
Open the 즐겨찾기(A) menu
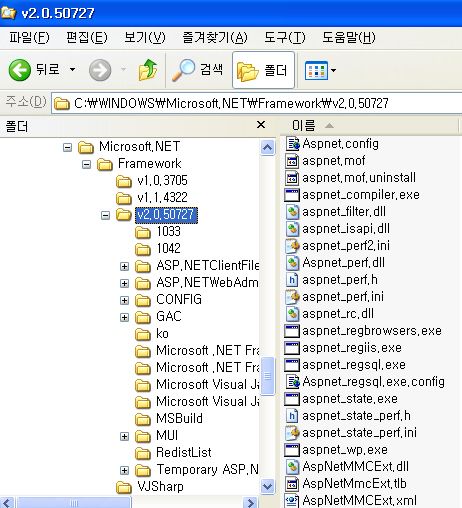215,37
